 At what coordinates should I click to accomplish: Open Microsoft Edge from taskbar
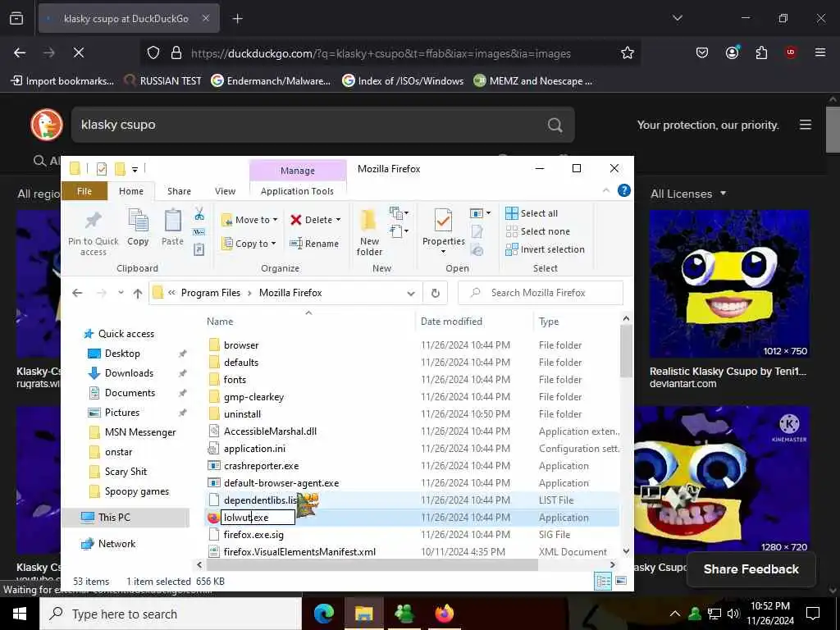click(x=323, y=613)
